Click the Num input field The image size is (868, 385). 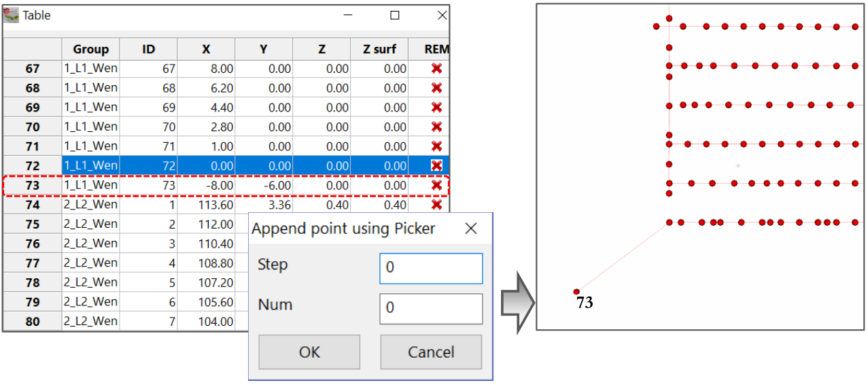pyautogui.click(x=431, y=308)
